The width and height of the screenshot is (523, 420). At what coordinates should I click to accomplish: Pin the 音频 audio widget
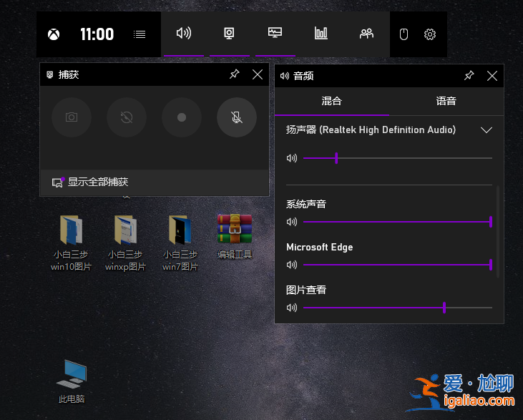469,76
